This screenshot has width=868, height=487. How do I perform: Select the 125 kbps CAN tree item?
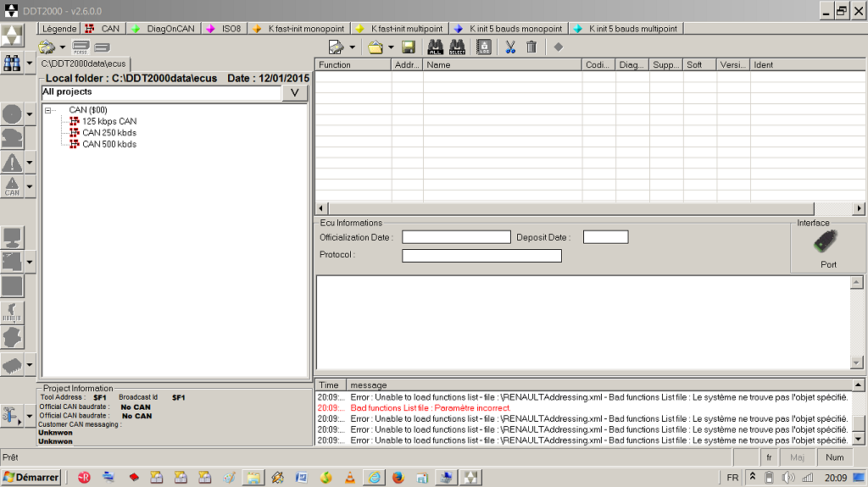pos(108,122)
